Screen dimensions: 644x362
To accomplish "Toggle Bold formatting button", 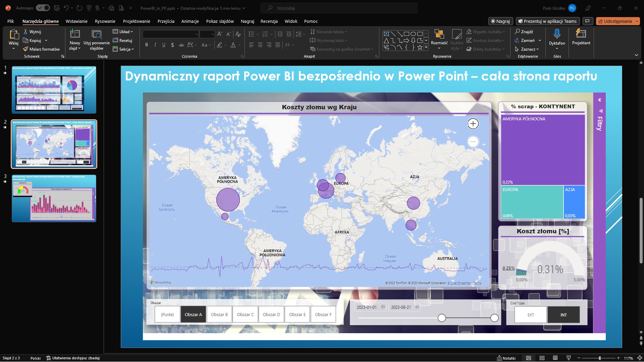I will [x=147, y=45].
